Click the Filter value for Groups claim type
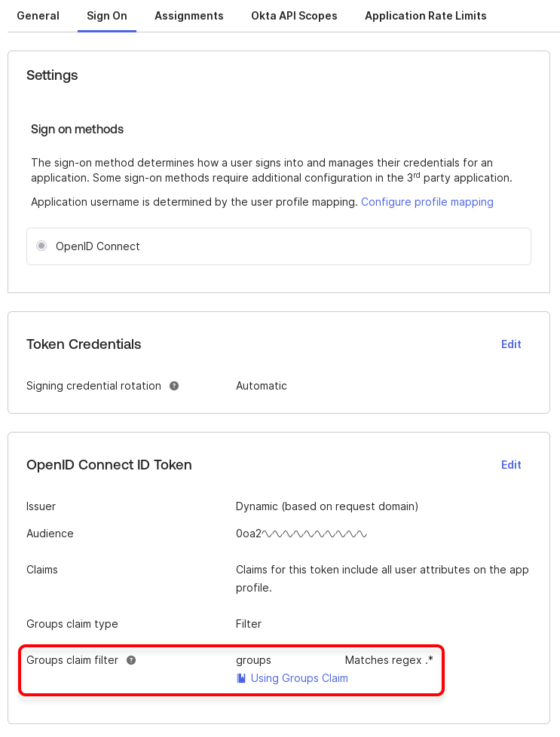 249,624
